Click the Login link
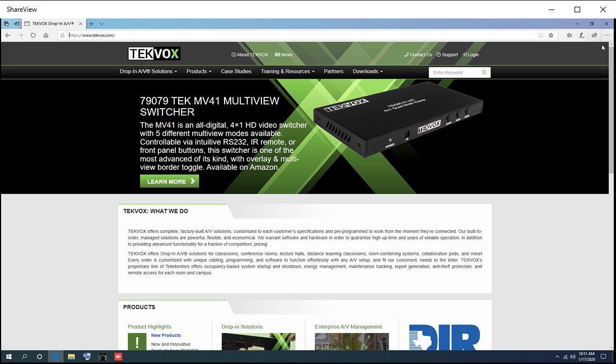Image resolution: width=616 pixels, height=364 pixels. [x=470, y=54]
